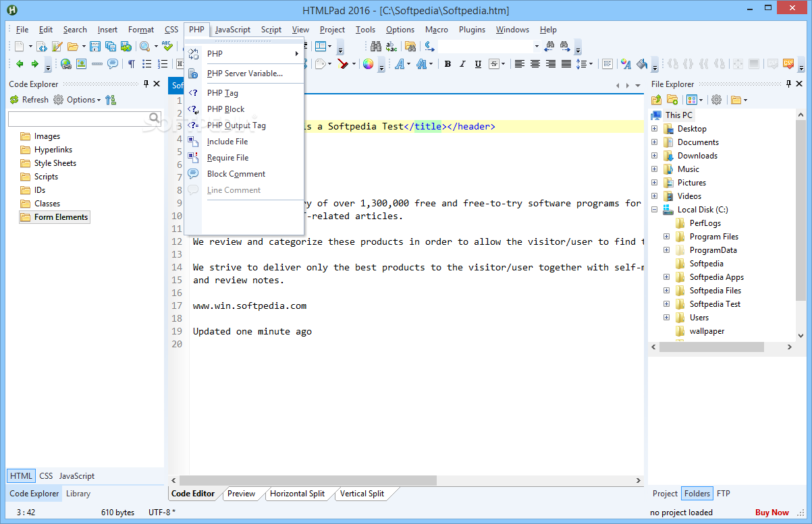Click the numbered list icon
Image resolution: width=812 pixels, height=524 pixels.
pos(163,64)
